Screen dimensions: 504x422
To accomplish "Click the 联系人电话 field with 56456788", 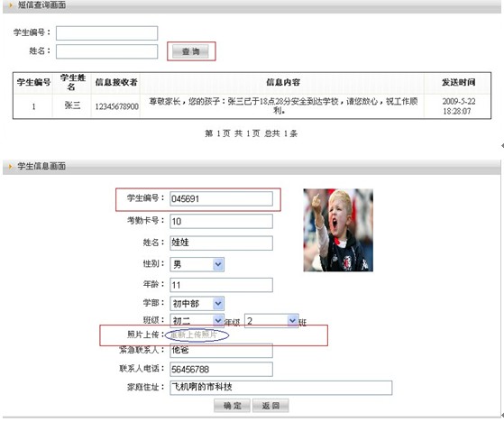I will point(221,370).
